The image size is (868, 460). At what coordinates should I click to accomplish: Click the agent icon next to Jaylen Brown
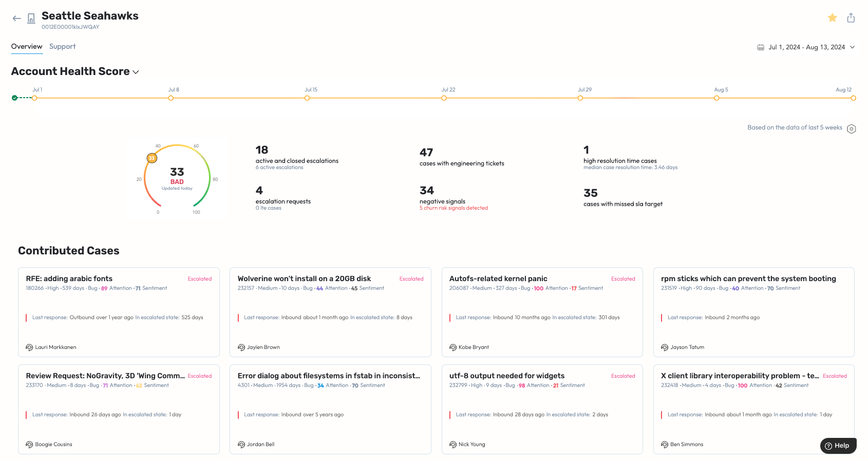click(x=241, y=347)
